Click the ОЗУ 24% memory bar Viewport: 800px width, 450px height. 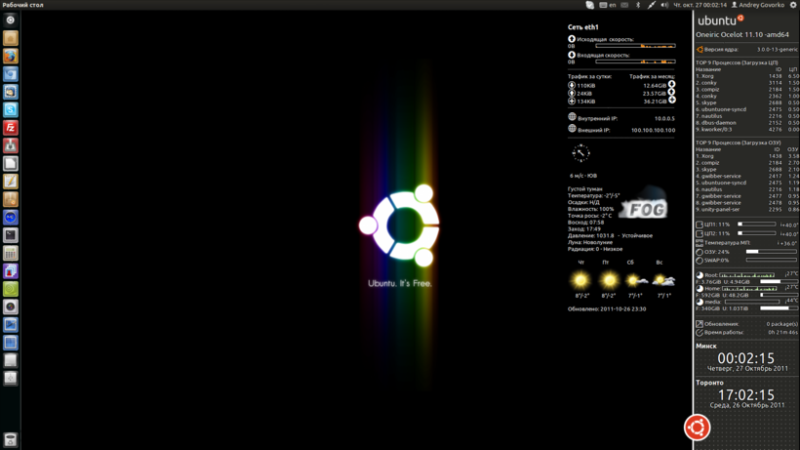[x=771, y=252]
